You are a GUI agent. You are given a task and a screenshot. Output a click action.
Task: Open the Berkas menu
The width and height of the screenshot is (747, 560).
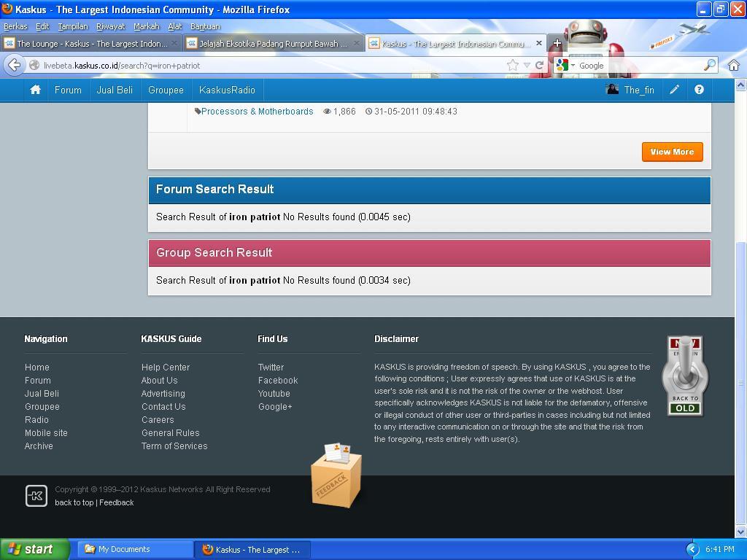(16, 26)
